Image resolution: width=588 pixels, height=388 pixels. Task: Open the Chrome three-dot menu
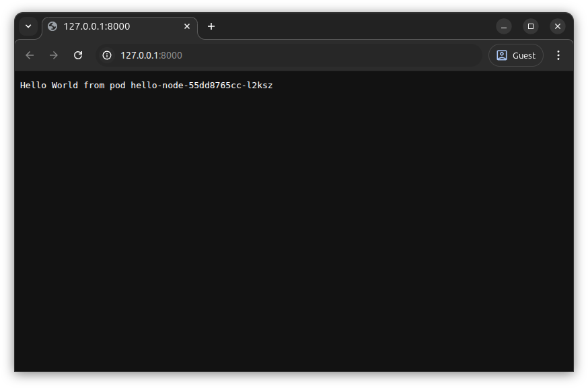coord(558,55)
